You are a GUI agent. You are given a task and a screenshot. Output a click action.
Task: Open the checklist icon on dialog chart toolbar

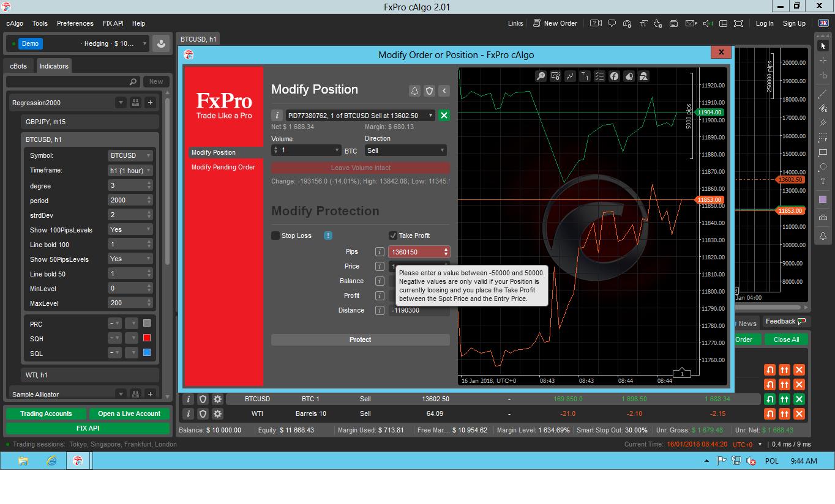tap(599, 76)
